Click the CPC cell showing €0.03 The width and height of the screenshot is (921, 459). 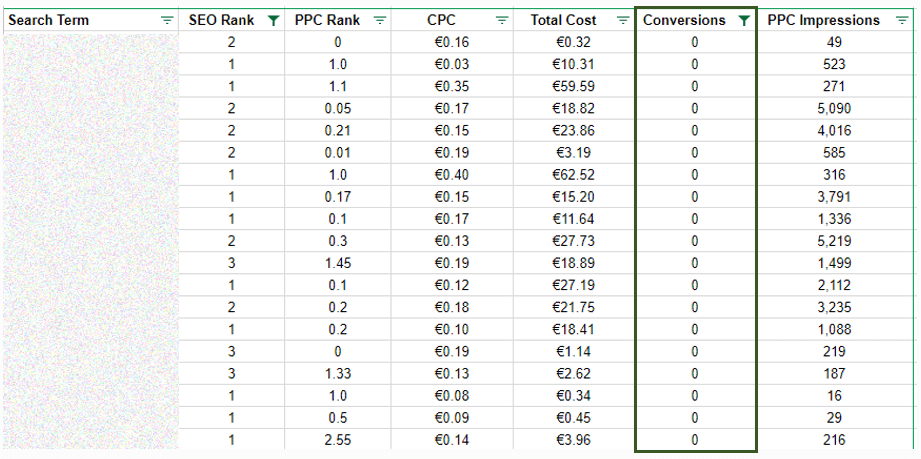coord(452,64)
